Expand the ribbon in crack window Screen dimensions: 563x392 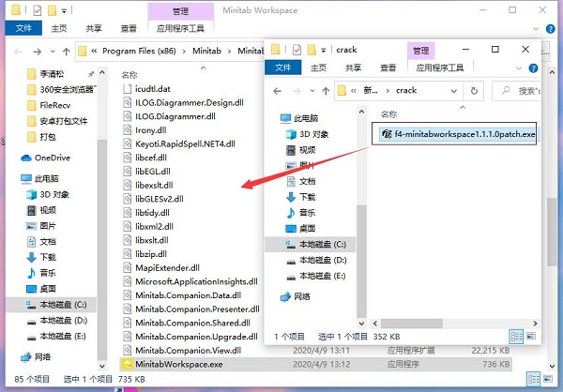coord(519,68)
